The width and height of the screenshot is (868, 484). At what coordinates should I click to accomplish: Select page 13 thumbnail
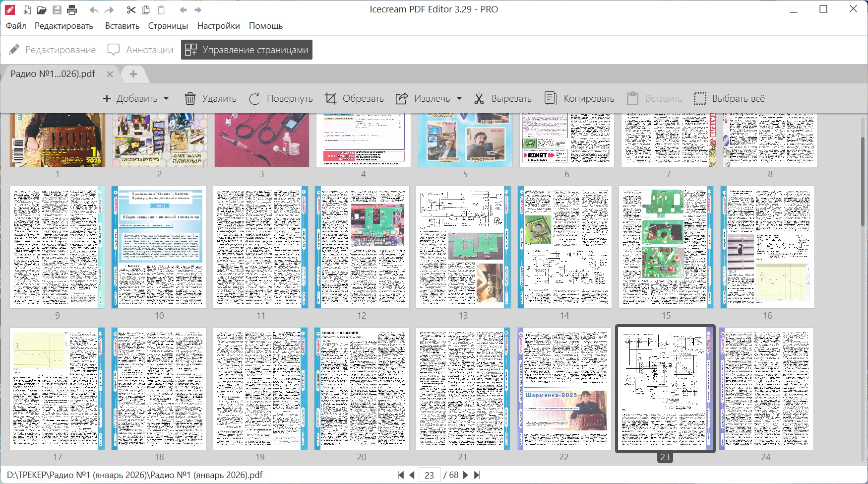[463, 247]
